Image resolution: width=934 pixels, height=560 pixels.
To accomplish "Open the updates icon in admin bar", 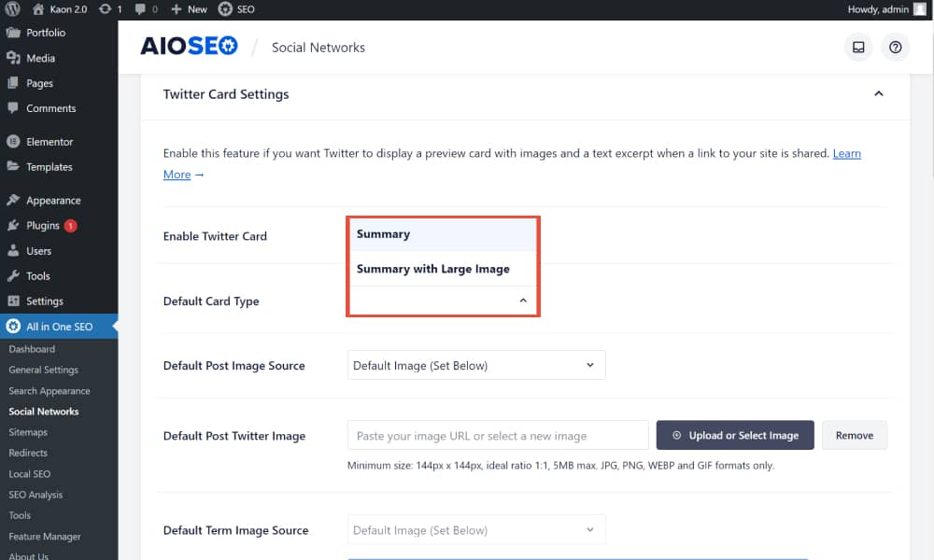I will [106, 9].
